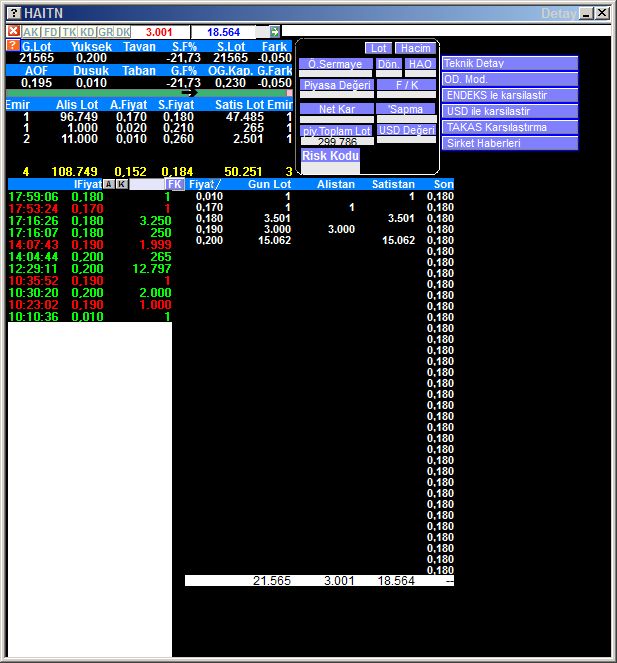
Task: Click the Piyasa Değeri button
Action: click(337, 85)
